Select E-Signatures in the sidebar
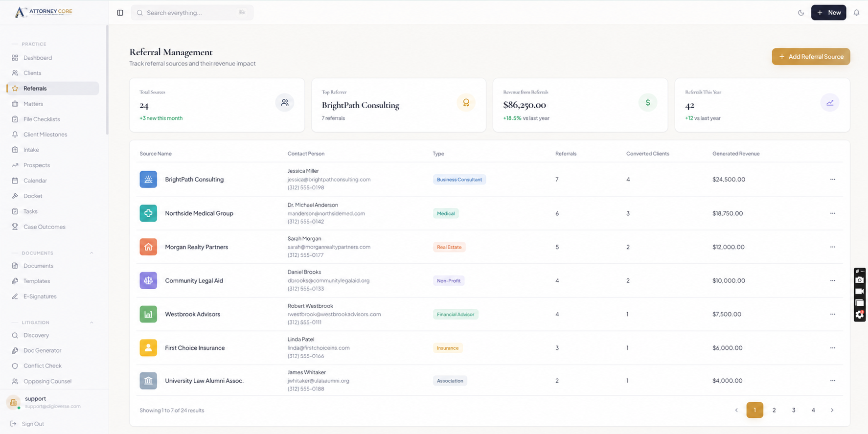868x434 pixels. pos(53,297)
